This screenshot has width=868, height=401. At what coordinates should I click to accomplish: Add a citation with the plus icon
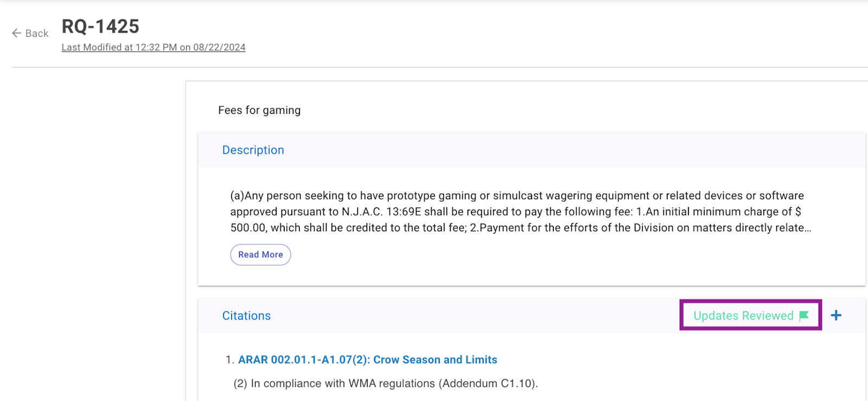pos(836,315)
